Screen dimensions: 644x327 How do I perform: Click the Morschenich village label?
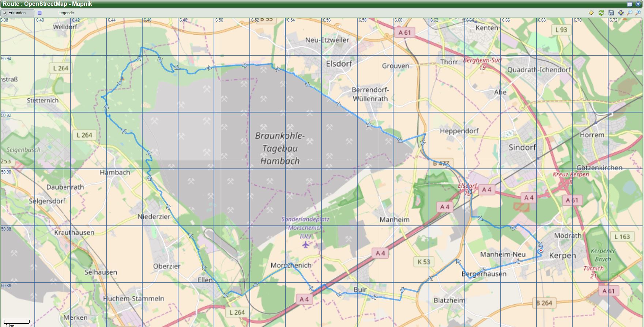pos(291,265)
